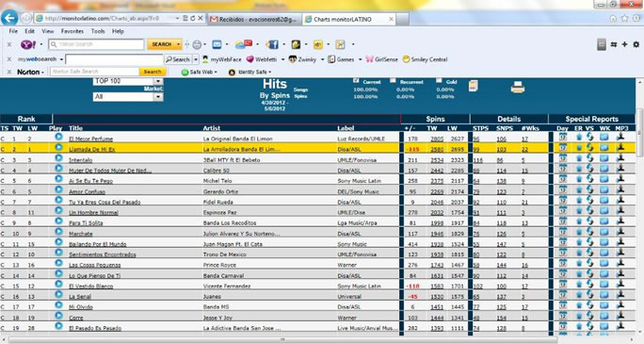Play the song La Senal
This screenshot has height=344, width=644.
click(x=58, y=294)
